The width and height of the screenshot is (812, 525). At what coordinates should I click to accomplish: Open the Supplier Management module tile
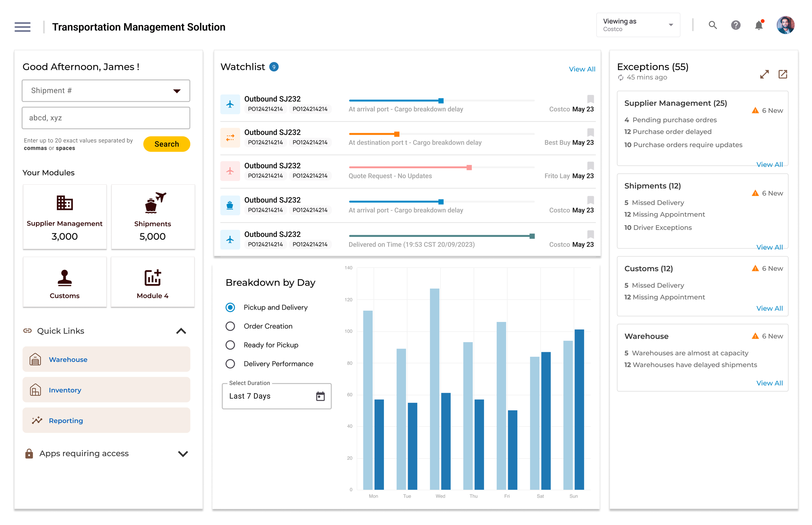point(65,217)
